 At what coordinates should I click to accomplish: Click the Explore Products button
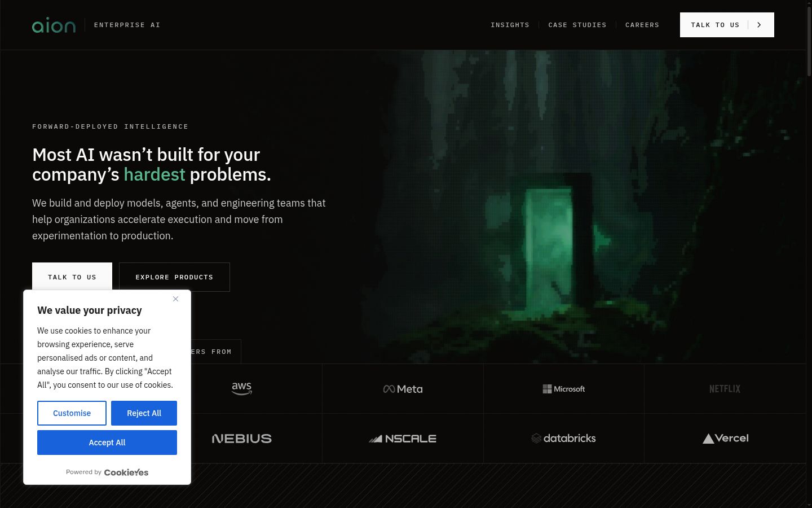tap(174, 277)
